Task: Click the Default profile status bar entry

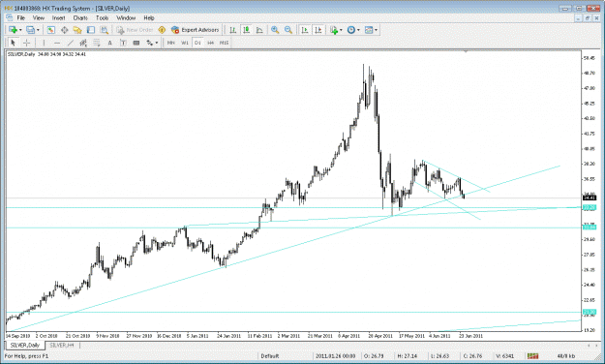Action: coord(270,356)
